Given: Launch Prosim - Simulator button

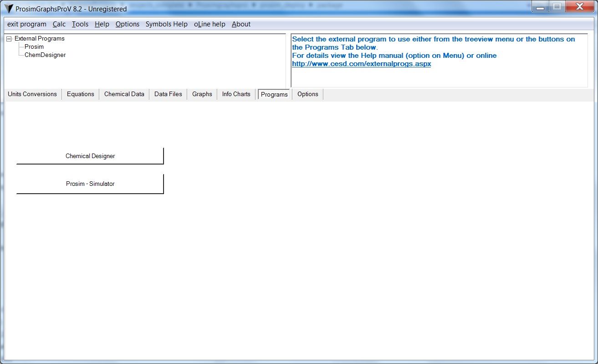Looking at the screenshot, I should pos(90,184).
